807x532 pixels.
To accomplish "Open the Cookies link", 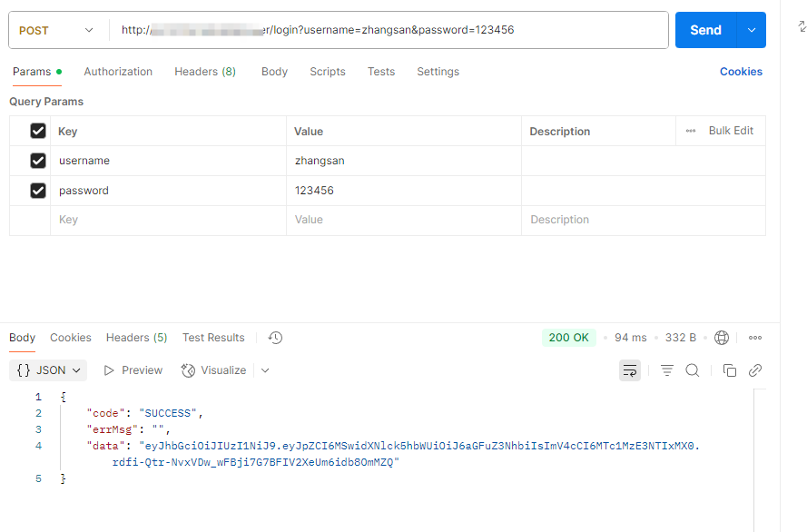I will 741,72.
